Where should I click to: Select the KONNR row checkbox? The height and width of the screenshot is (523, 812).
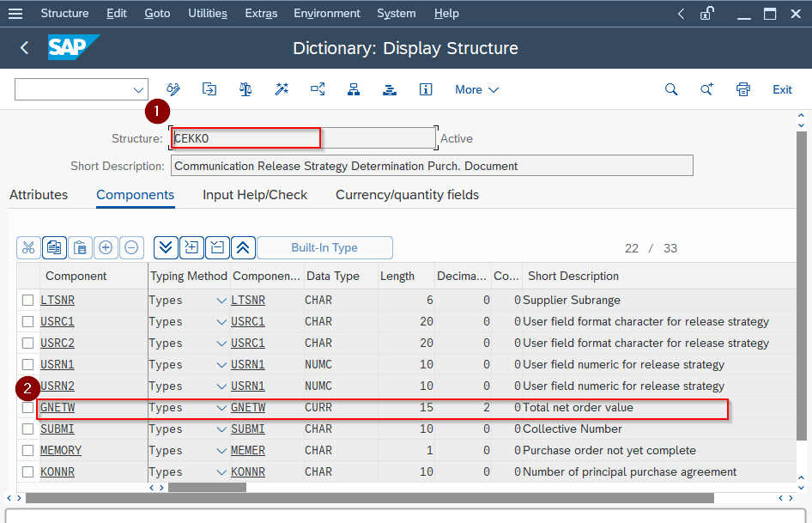[28, 471]
